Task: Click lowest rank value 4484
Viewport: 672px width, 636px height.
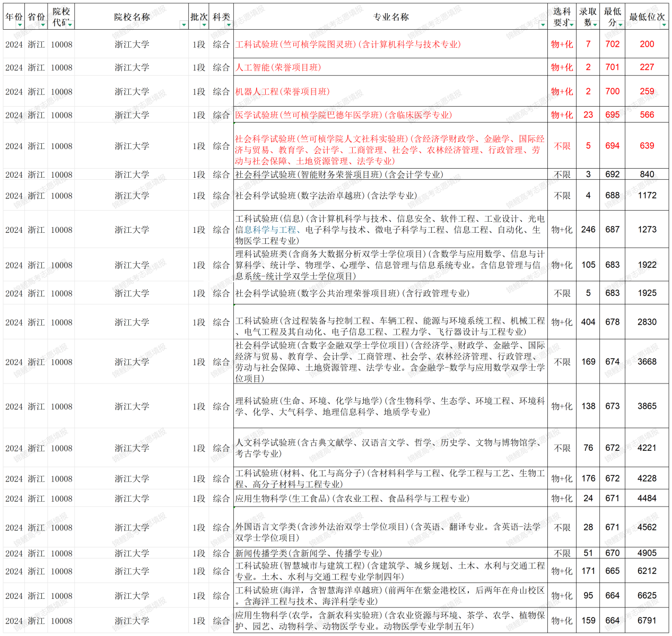Action: point(647,499)
